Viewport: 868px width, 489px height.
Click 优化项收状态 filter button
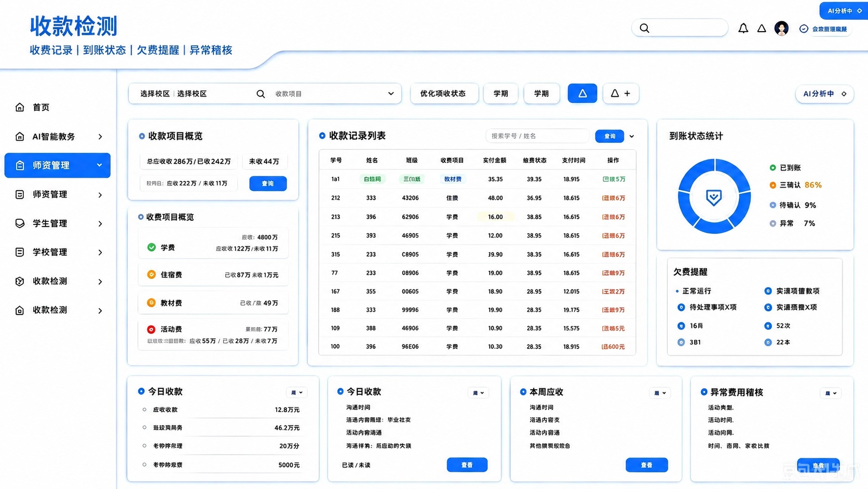click(444, 94)
